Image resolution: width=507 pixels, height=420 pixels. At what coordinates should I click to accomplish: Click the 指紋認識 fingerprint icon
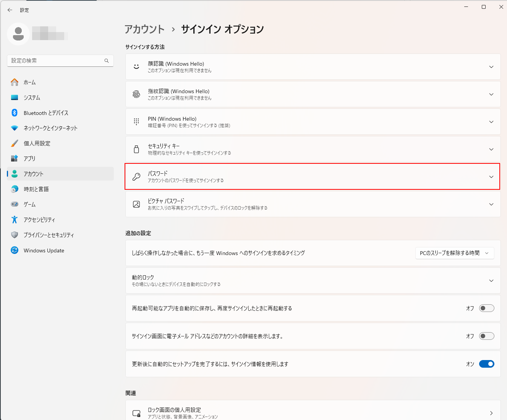[136, 94]
